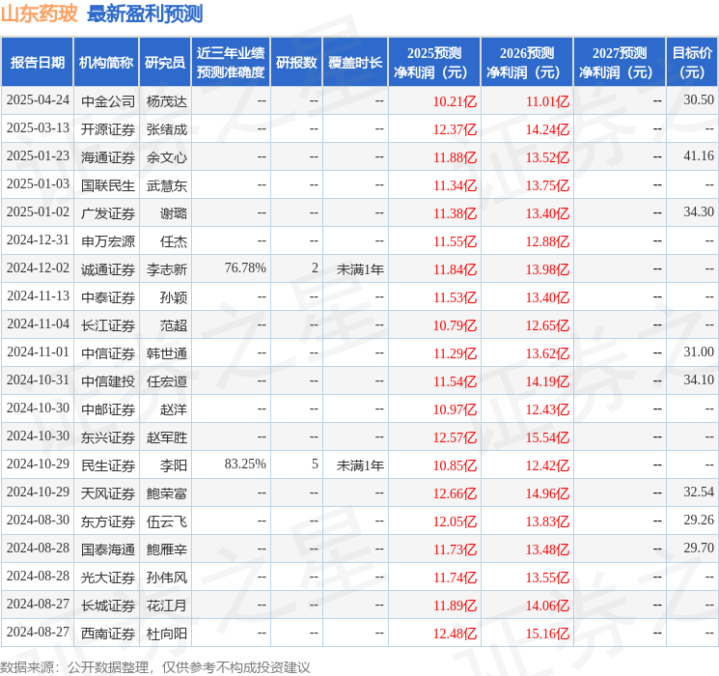Click the 83.25% accuracy for 民生证券
The width and height of the screenshot is (719, 676).
245,464
